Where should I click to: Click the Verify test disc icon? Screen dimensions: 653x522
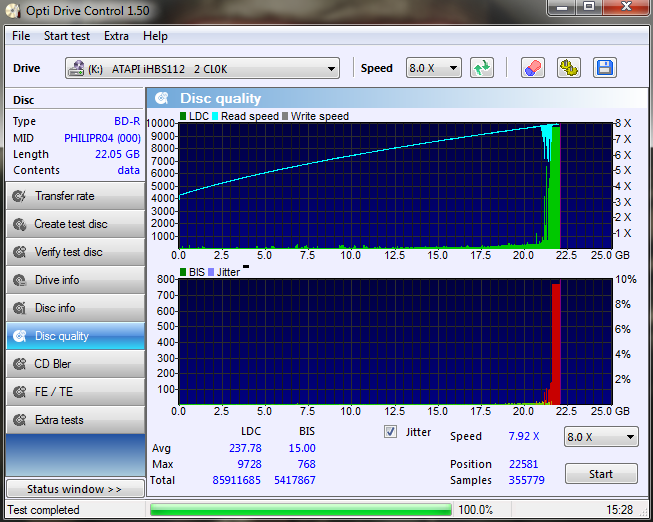pos(19,252)
